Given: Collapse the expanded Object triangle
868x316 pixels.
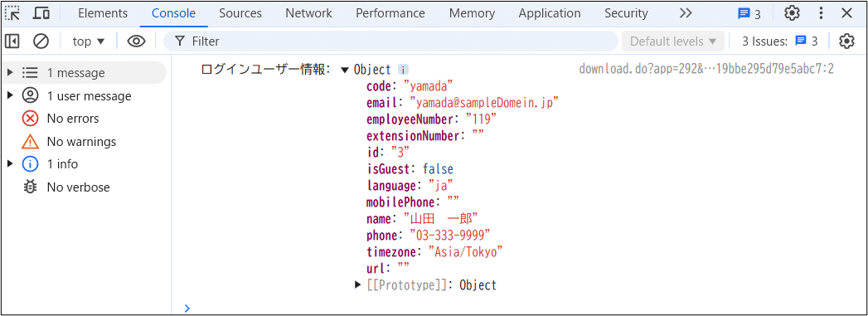Looking at the screenshot, I should coord(344,70).
